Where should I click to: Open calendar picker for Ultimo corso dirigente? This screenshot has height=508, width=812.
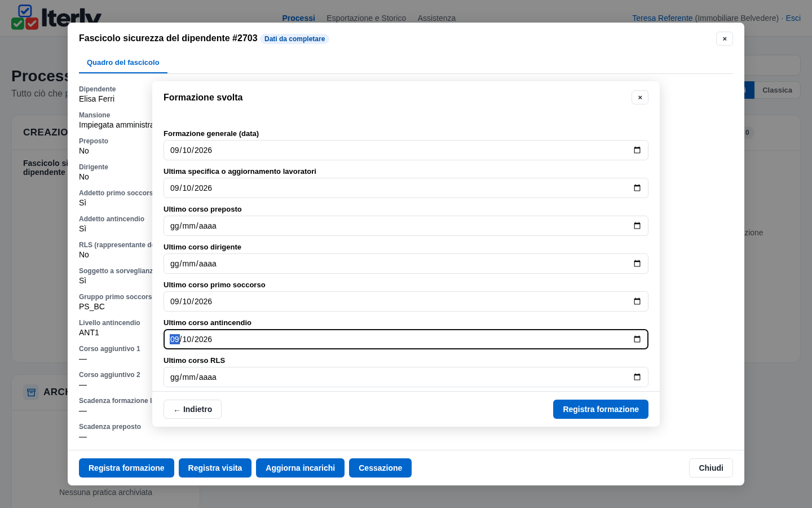click(637, 264)
